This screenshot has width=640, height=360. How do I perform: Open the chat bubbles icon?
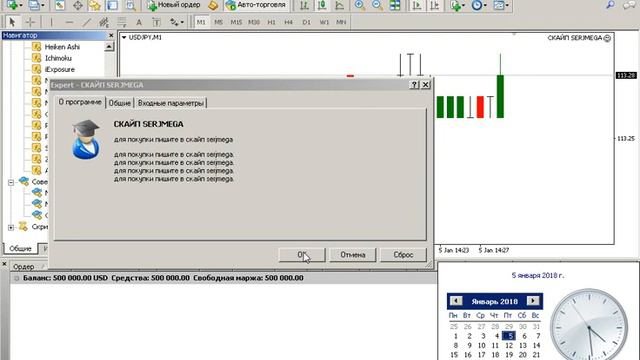point(629,5)
